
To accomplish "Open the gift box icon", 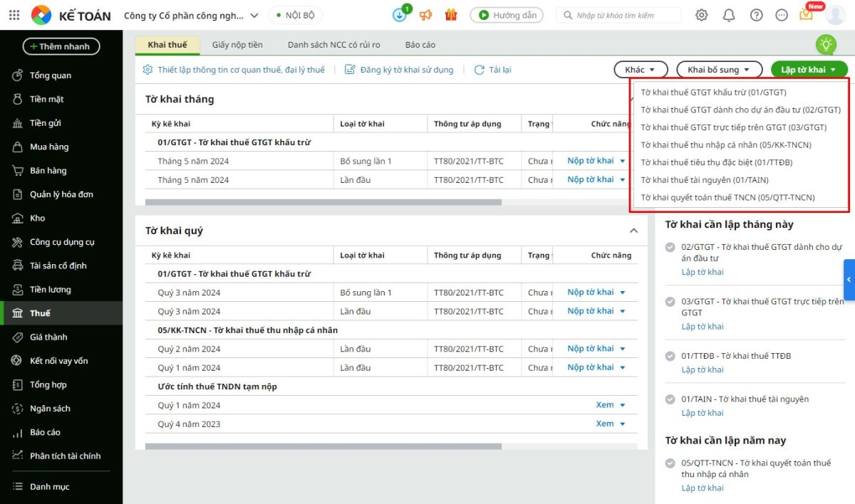I will [x=450, y=15].
